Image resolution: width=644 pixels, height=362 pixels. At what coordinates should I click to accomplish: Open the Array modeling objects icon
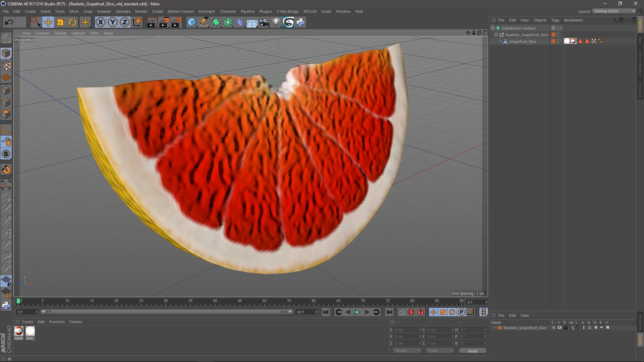(x=228, y=22)
